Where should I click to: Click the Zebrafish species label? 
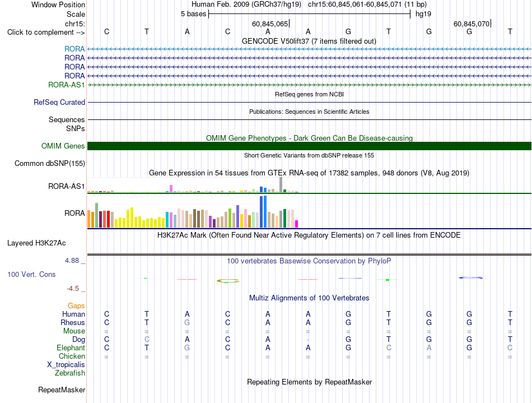pyautogui.click(x=70, y=373)
